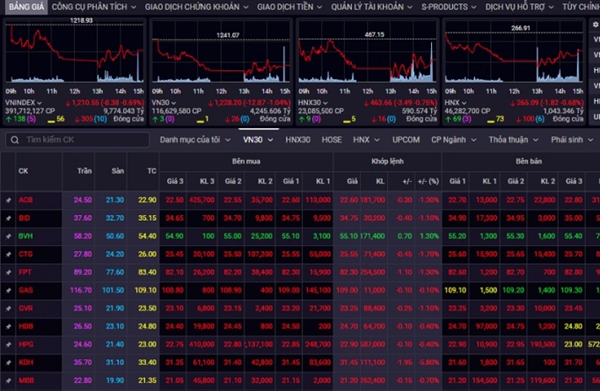Pin the KDH stock row

click(x=8, y=362)
